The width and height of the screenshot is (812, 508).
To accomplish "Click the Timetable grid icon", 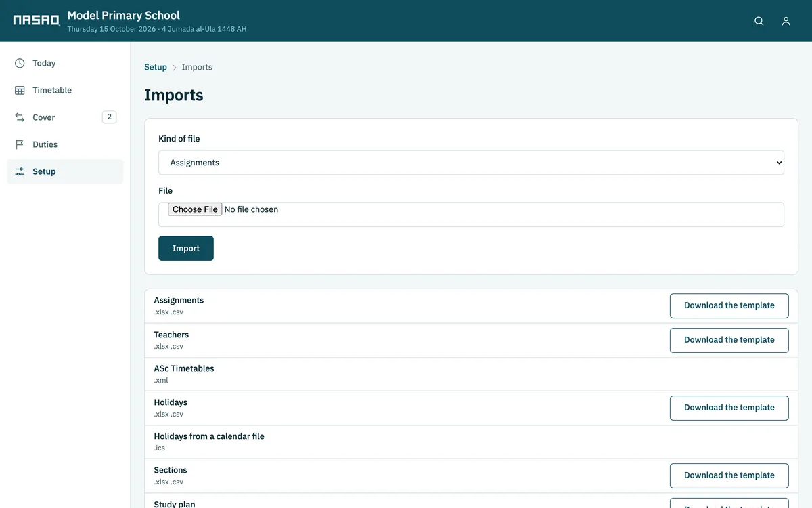I will click(x=20, y=90).
